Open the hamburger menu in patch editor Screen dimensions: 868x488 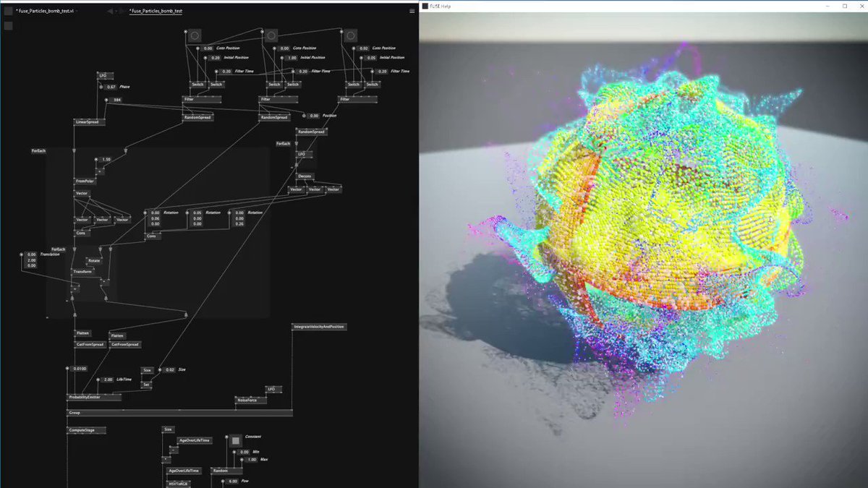click(x=412, y=12)
